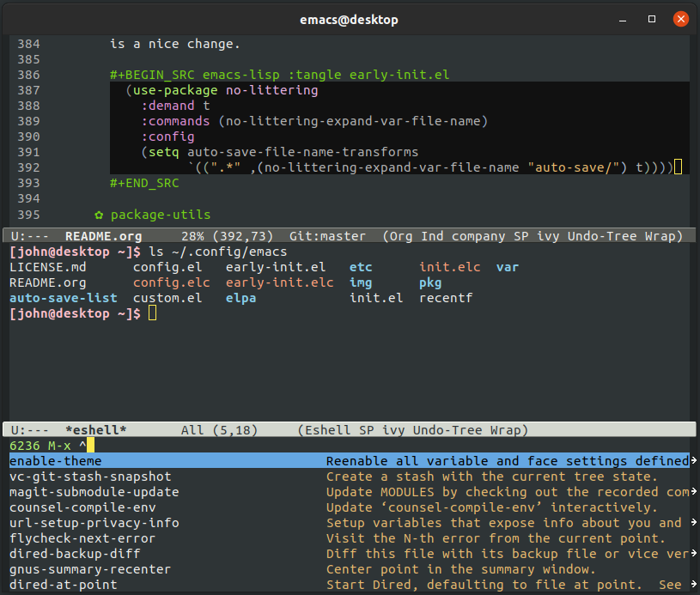This screenshot has height=595, width=700.
Task: Click custom.el in eshell listing
Action: click(x=167, y=298)
